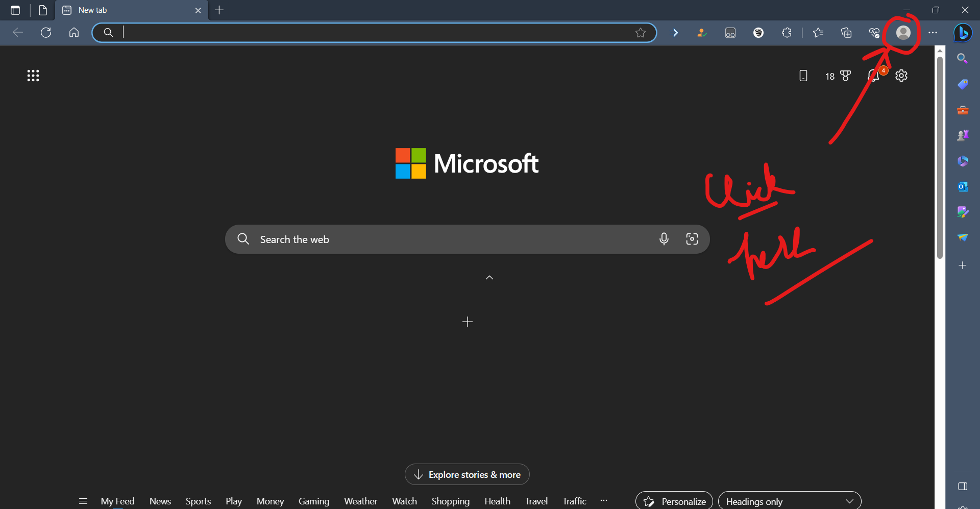Click the page vertical scrollbar
This screenshot has width=980, height=509.
(x=940, y=158)
